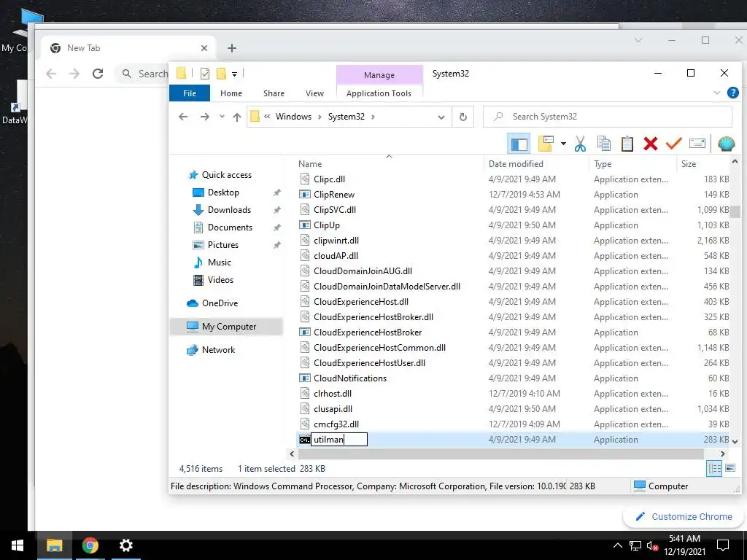Open the Home ribbon tab
The image size is (747, 560).
click(x=231, y=93)
